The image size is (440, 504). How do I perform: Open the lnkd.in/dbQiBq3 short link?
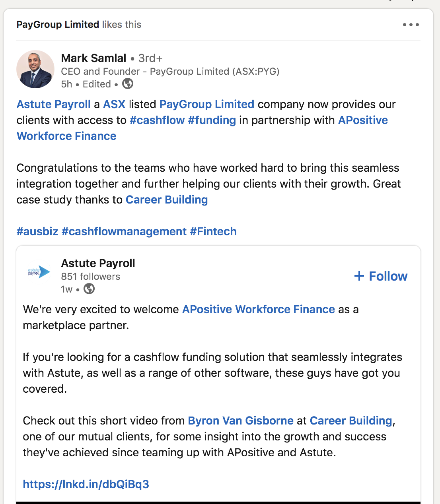point(86,484)
